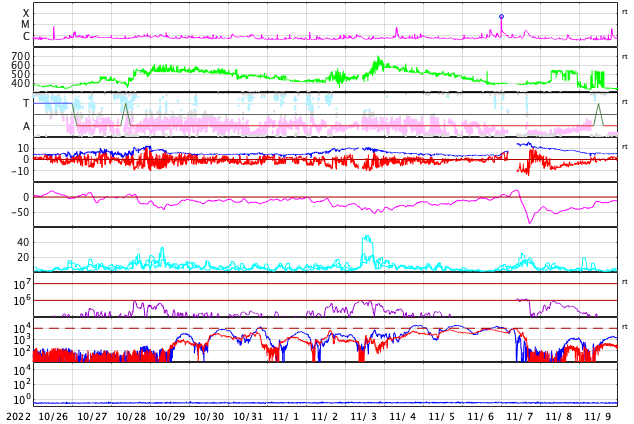Click the X flare class axis label
Screen dimensions: 634x424
coord(26,13)
